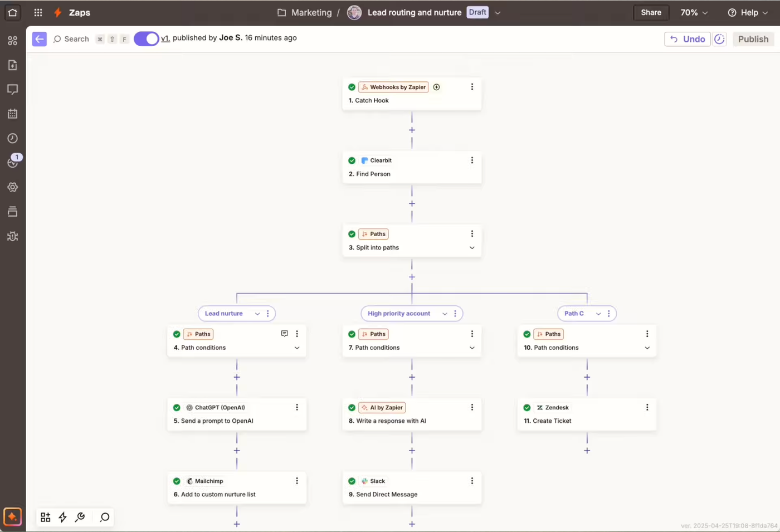
Task: Open the history clock icon in left sidebar
Action: click(x=12, y=138)
